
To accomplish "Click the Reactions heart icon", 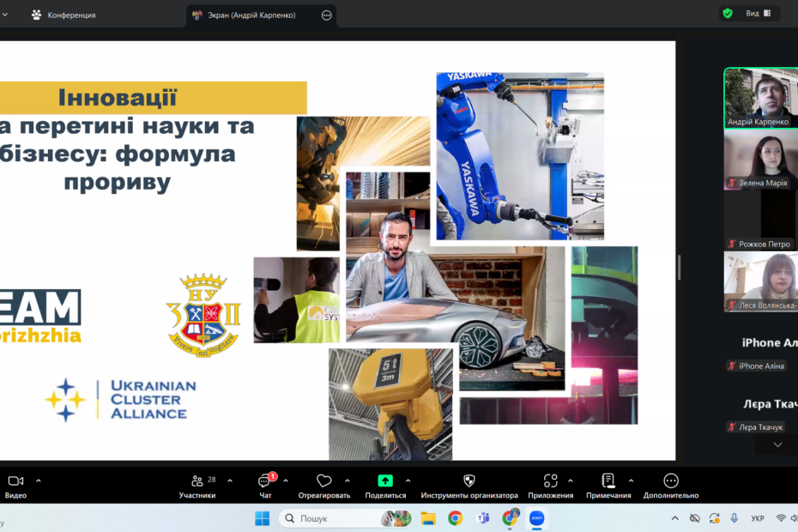I will click(323, 481).
